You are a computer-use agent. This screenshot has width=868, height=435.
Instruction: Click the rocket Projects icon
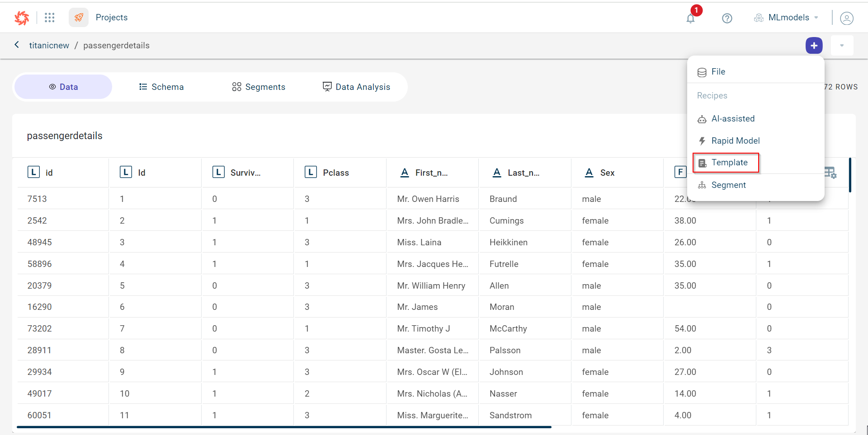point(79,18)
